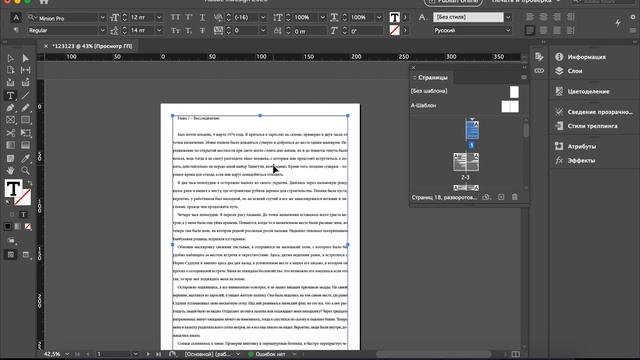This screenshot has height=360, width=640.
Task: Set formatting affects text toggle
Action: [x=23, y=215]
